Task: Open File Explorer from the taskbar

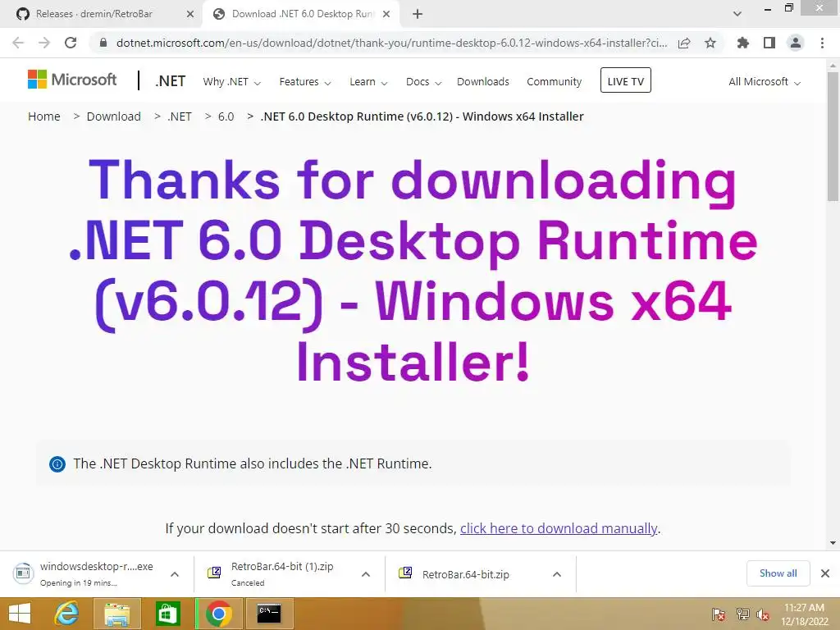Action: pyautogui.click(x=116, y=614)
